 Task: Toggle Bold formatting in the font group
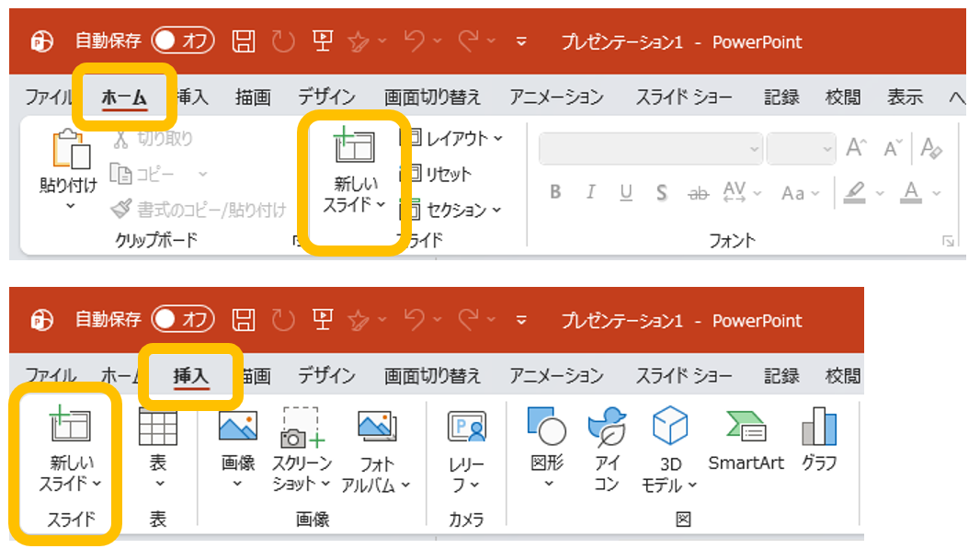(x=555, y=192)
